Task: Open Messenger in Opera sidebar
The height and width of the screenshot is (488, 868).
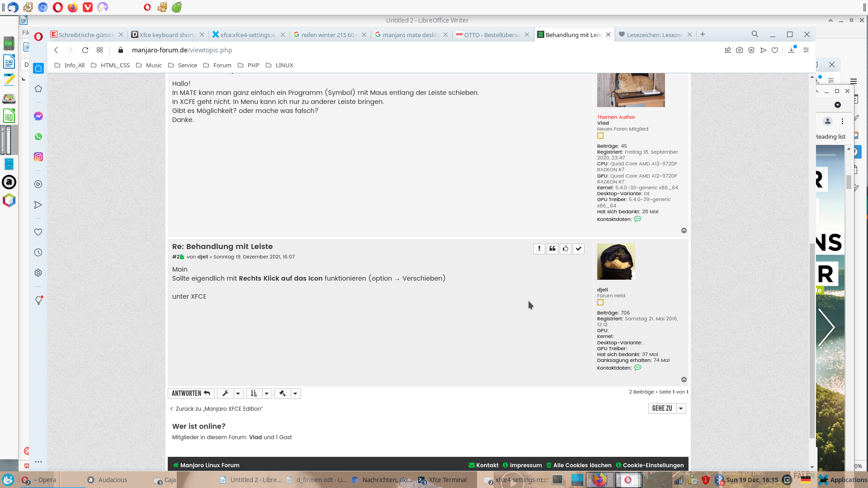Action: point(38,116)
